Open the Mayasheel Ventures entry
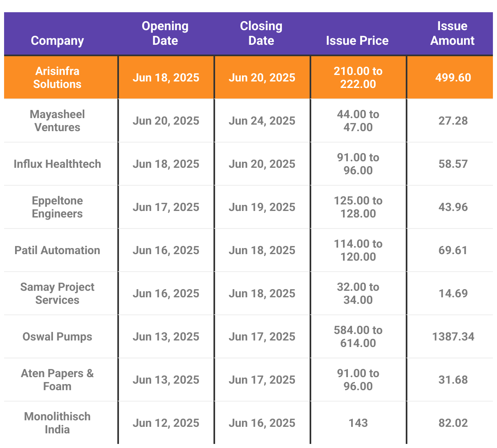Image resolution: width=497 pixels, height=448 pixels. (57, 121)
